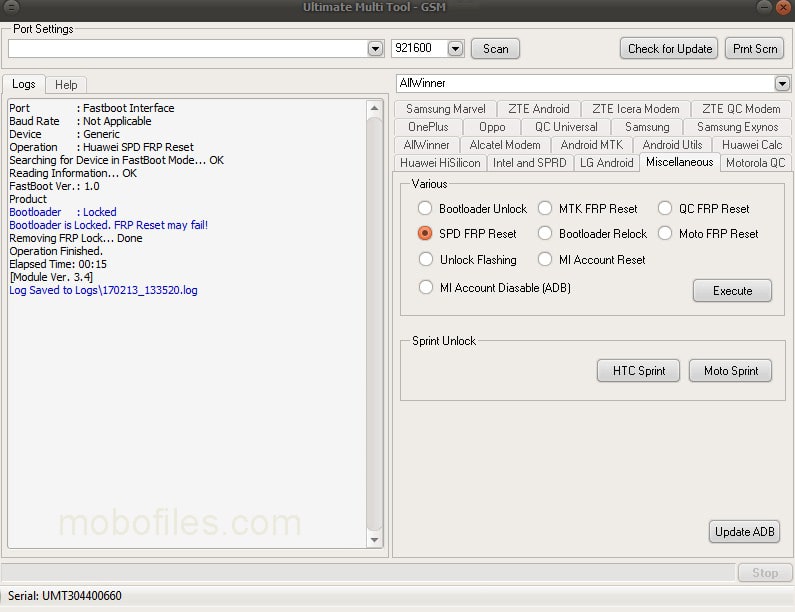795x612 pixels.
Task: Switch to the ZTE Android tab
Action: [x=538, y=109]
